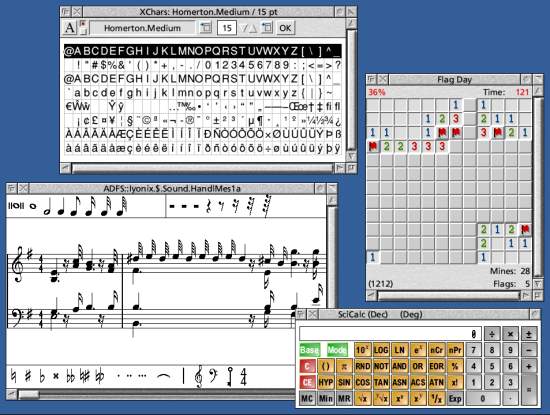Choose the quaver rest in Maestro palette
This screenshot has height=415, width=550.
[x=221, y=207]
